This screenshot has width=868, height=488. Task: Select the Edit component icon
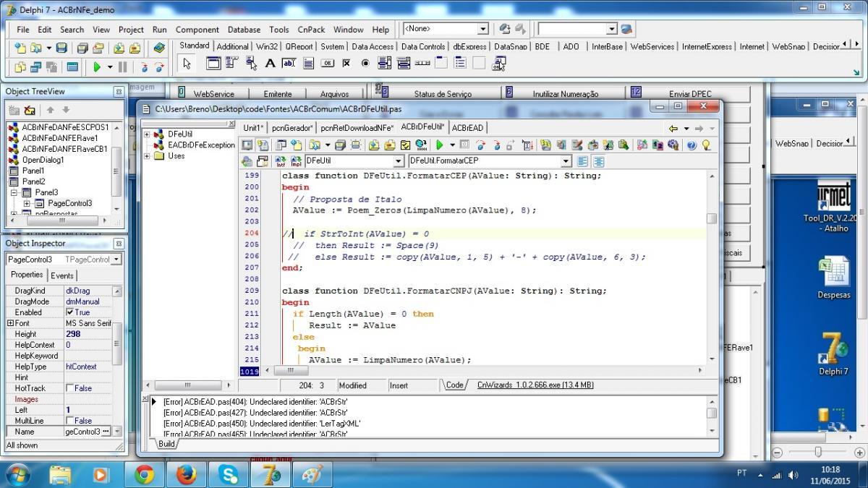coord(289,63)
